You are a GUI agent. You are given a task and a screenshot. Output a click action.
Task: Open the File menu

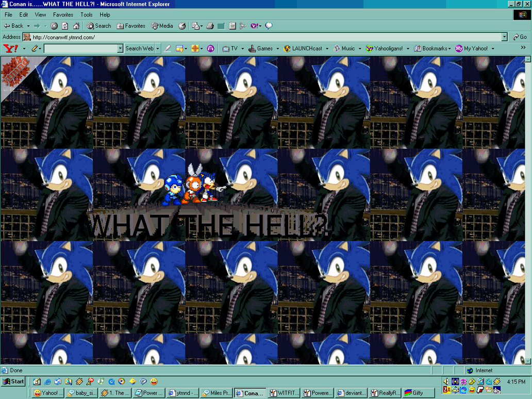click(x=8, y=14)
